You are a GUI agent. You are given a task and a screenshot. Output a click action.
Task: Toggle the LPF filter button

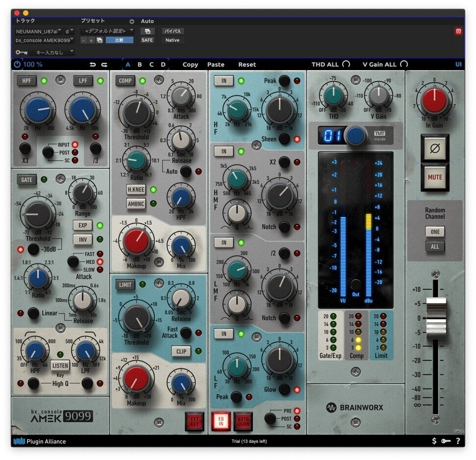(83, 81)
